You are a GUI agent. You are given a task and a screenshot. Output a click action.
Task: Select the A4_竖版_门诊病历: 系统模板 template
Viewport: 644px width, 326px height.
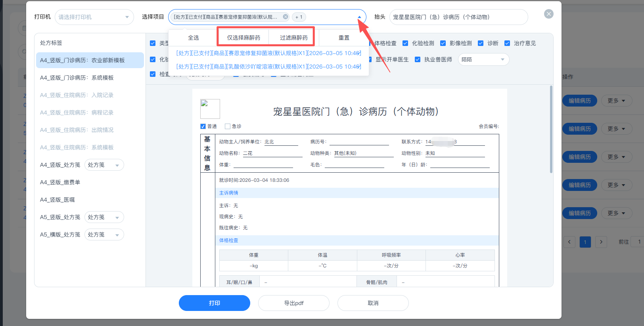(77, 78)
